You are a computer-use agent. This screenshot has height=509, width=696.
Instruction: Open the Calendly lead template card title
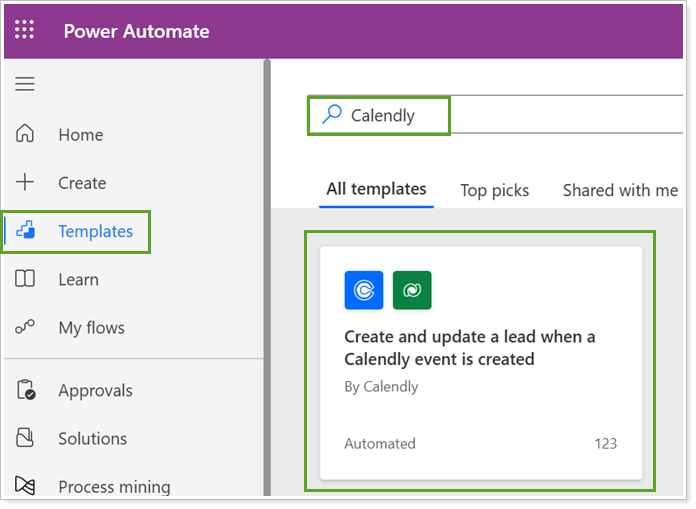[x=469, y=348]
